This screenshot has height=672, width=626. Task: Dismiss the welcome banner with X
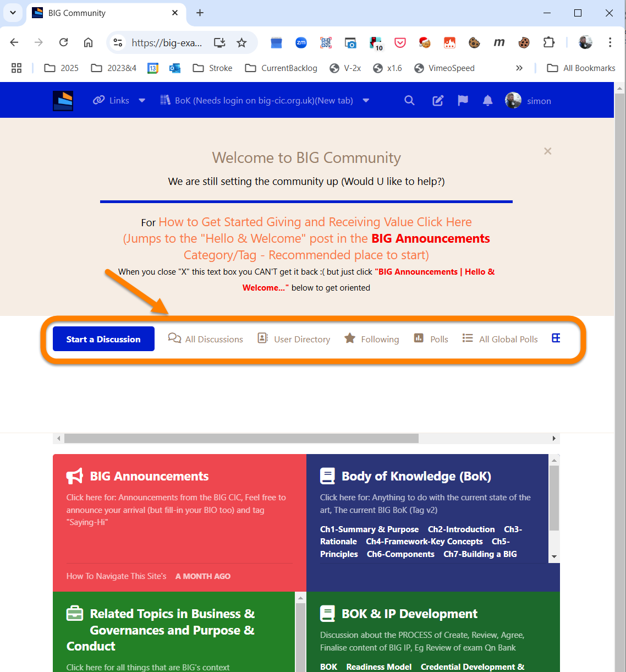coord(547,151)
